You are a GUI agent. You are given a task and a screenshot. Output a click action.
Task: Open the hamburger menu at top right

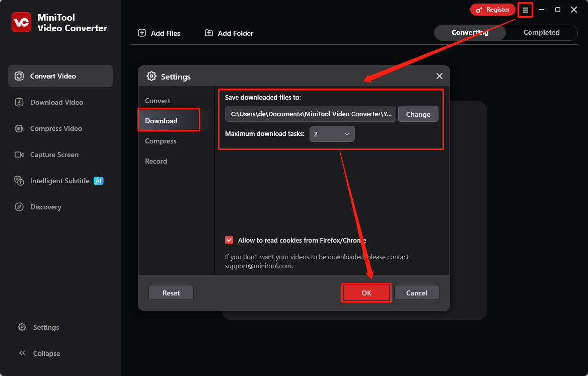point(525,10)
